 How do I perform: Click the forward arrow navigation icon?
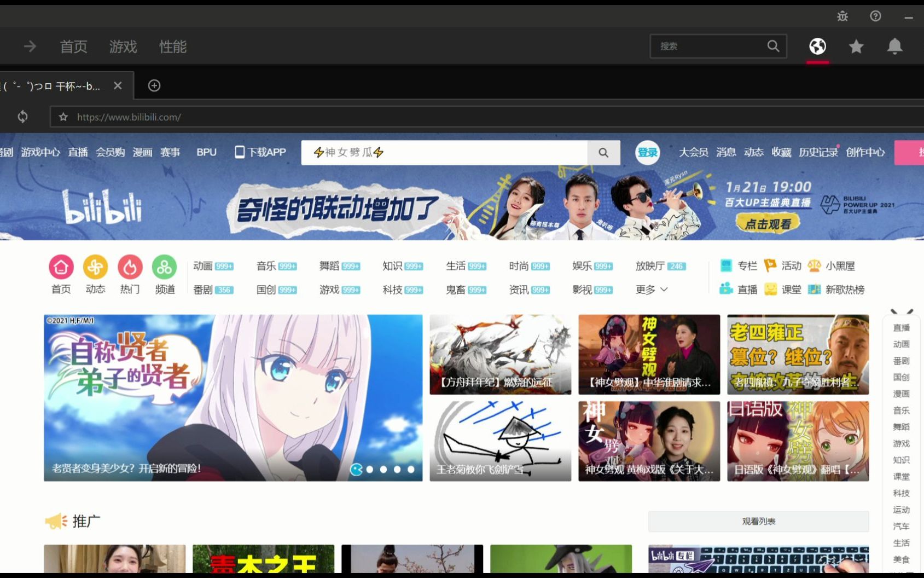pos(30,47)
